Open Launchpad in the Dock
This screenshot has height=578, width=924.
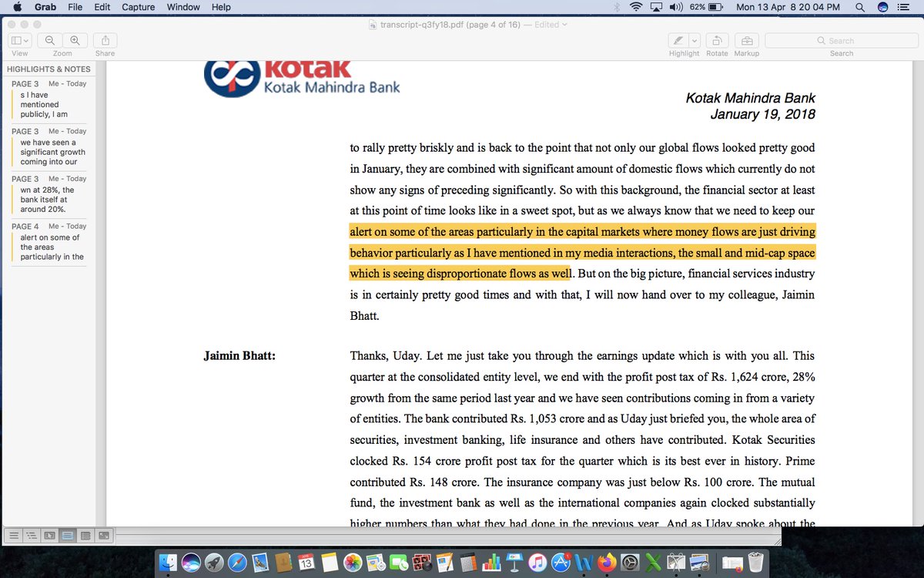point(214,563)
